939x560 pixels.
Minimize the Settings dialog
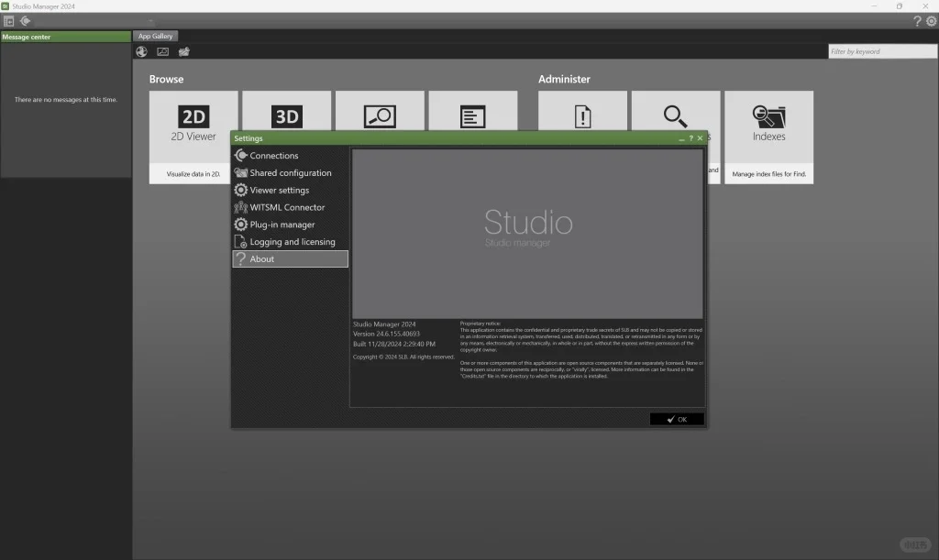coord(681,138)
